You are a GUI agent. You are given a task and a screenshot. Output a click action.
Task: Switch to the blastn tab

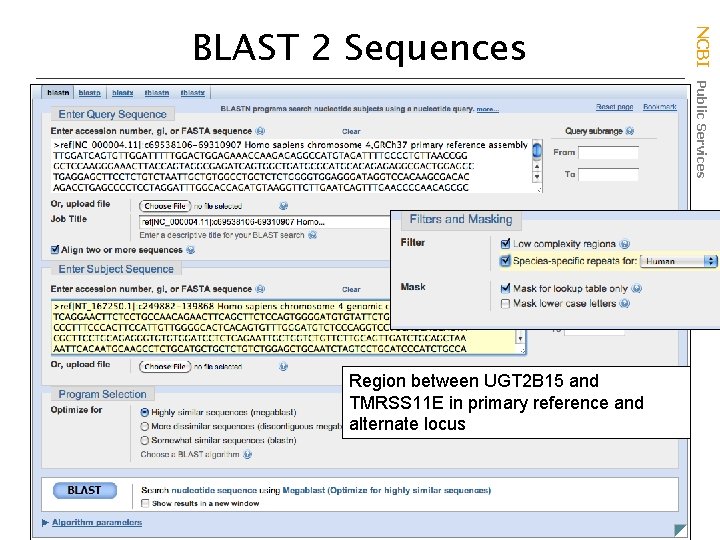58,93
